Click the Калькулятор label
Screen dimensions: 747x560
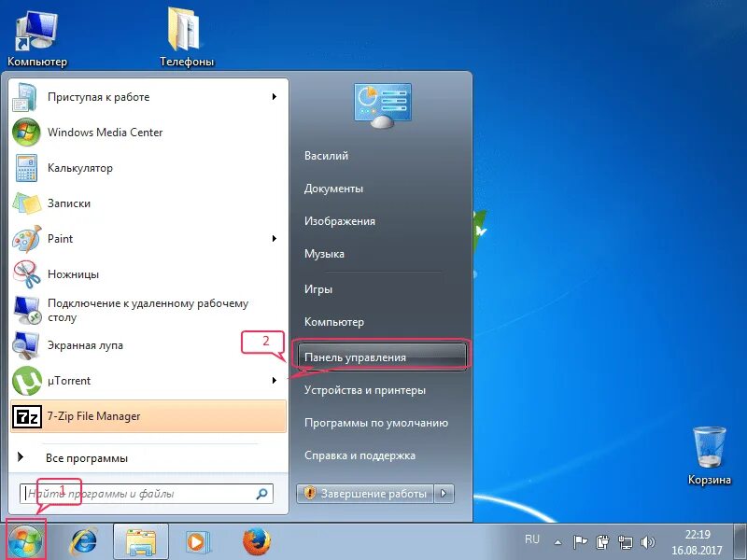point(80,168)
